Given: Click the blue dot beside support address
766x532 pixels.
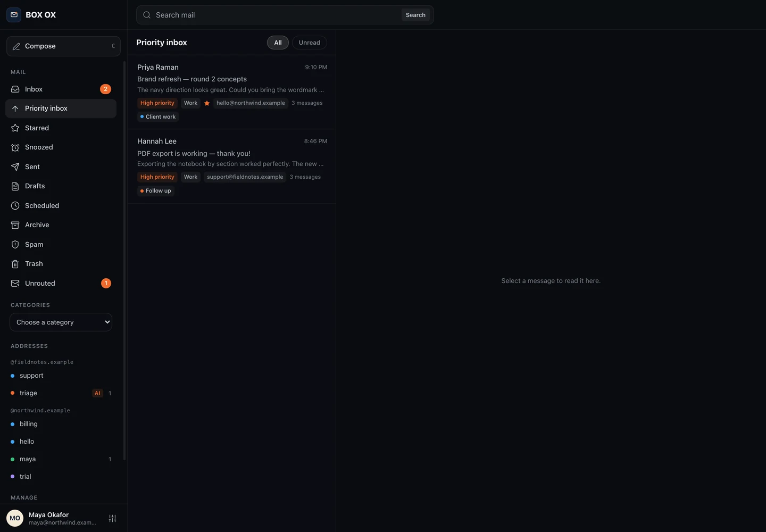Looking at the screenshot, I should [x=13, y=376].
